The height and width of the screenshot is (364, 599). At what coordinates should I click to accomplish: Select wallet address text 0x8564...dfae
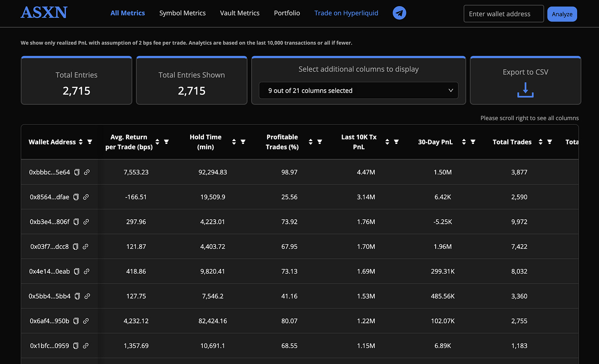[x=49, y=197]
